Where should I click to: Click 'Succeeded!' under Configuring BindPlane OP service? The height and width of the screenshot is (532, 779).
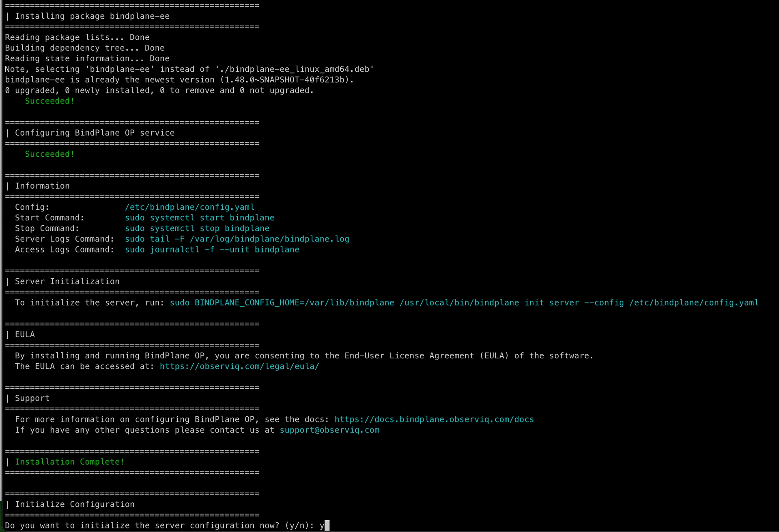pyautogui.click(x=50, y=154)
